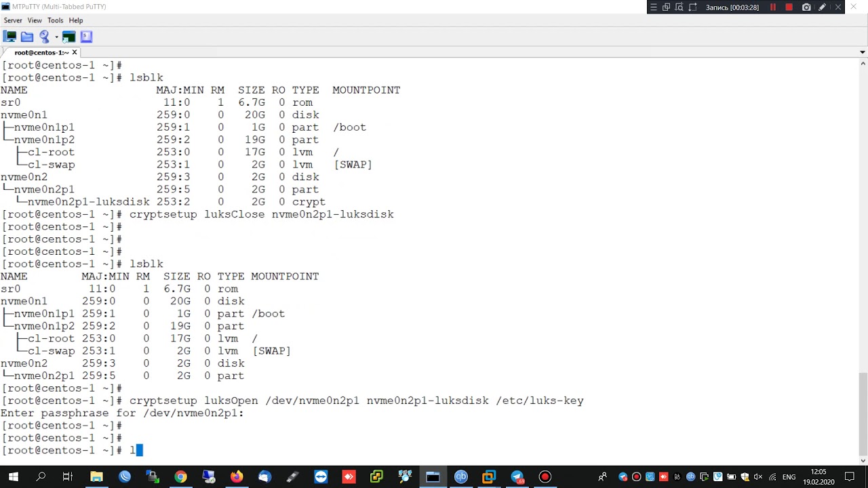Screen dimensions: 868x488
Task: Click the ENG language indicator
Action: 791,477
